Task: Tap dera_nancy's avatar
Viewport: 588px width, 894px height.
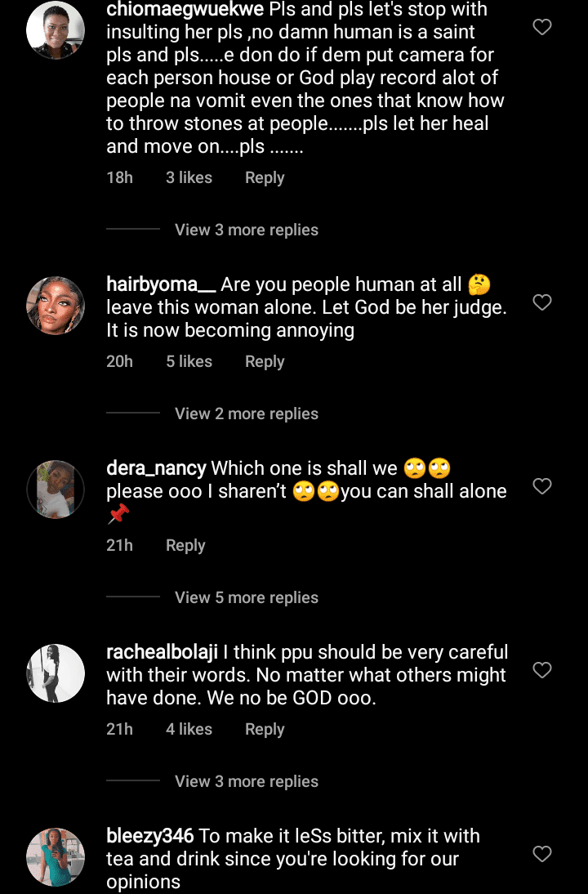Action: [56, 489]
